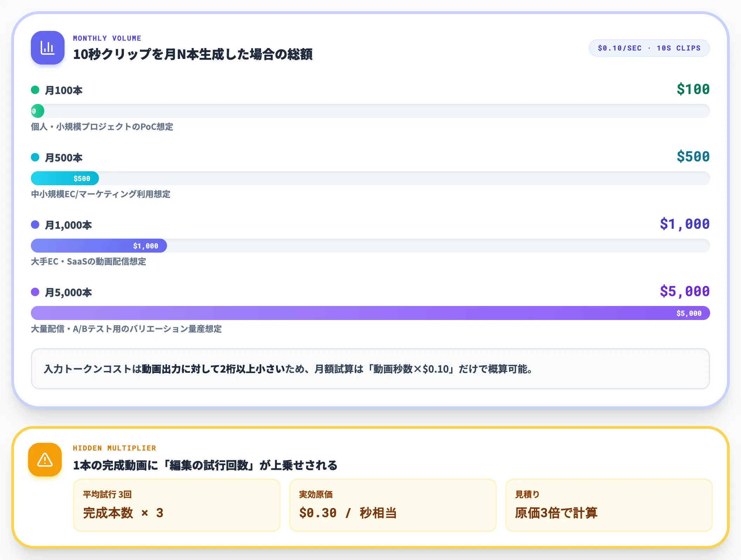Click the MONTHLY VOLUME label
741x560 pixels.
point(107,38)
